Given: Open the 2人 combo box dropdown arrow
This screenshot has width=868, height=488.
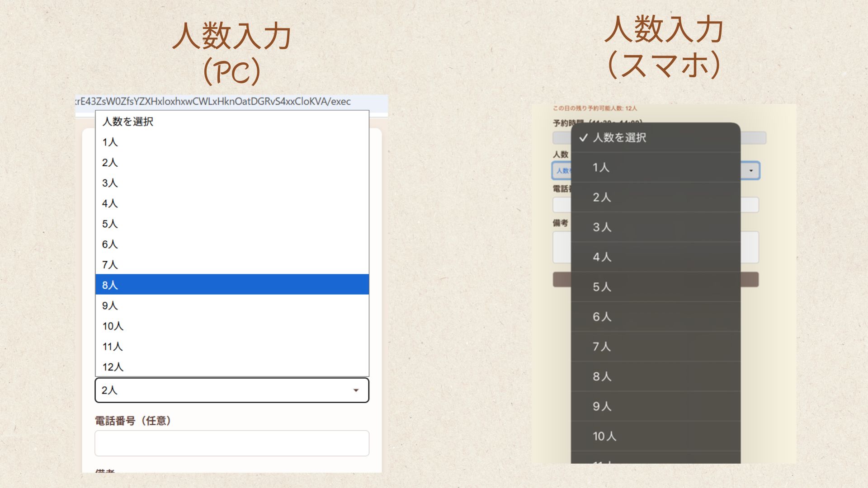Looking at the screenshot, I should click(356, 390).
